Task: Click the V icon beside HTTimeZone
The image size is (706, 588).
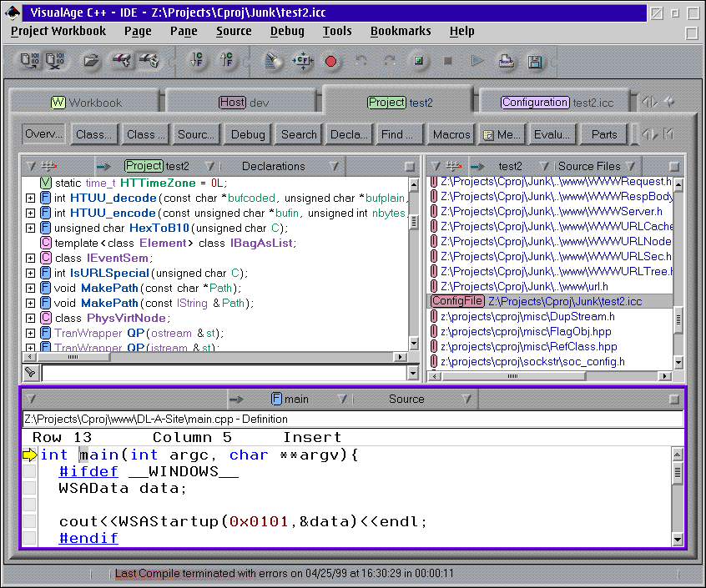Action: click(x=45, y=183)
